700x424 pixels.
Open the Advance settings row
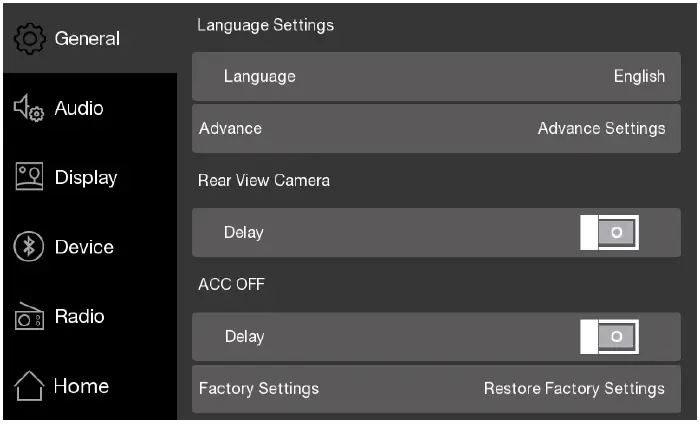230,129
